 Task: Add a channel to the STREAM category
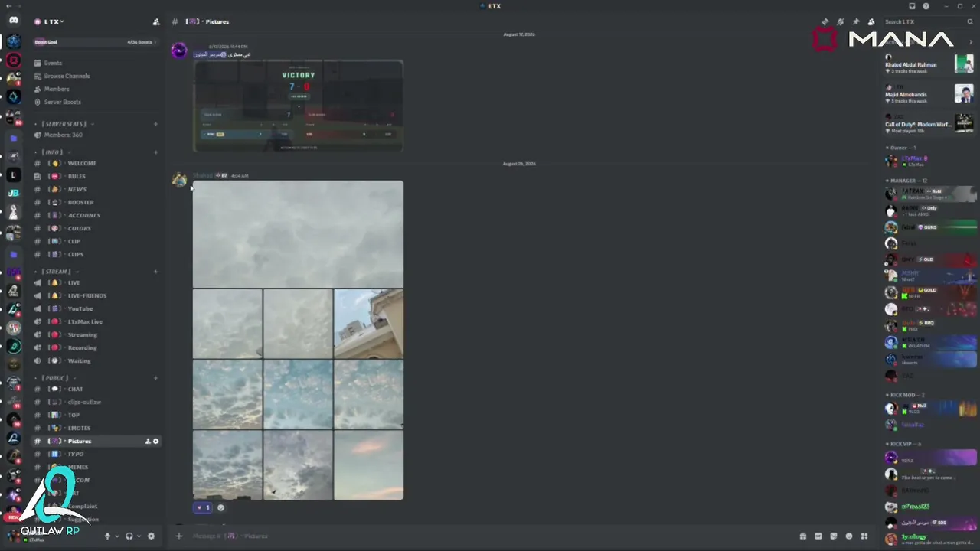click(x=155, y=271)
